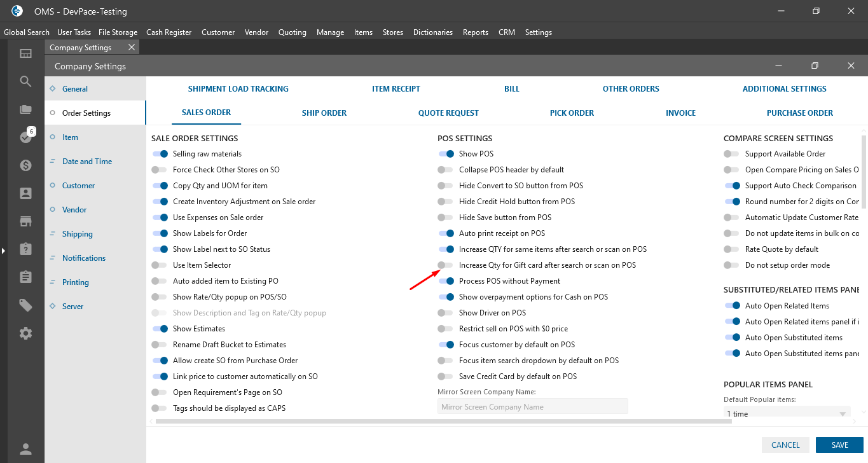Click the user profile icon at bottom-left
This screenshot has width=868, height=463.
25,449
